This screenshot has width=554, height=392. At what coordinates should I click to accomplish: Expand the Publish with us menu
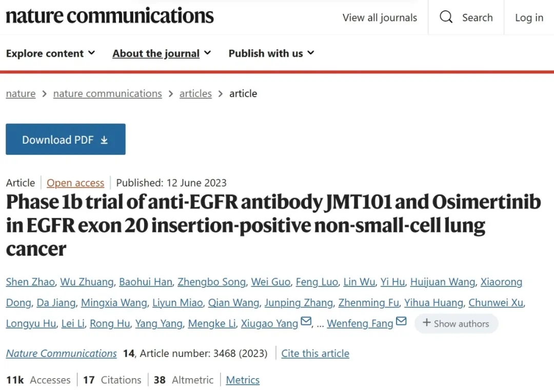point(271,53)
